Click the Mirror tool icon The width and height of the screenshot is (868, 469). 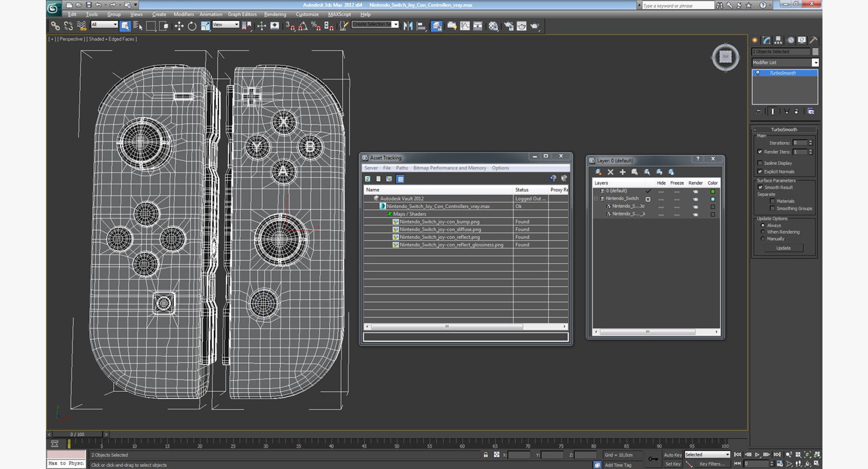[x=408, y=26]
